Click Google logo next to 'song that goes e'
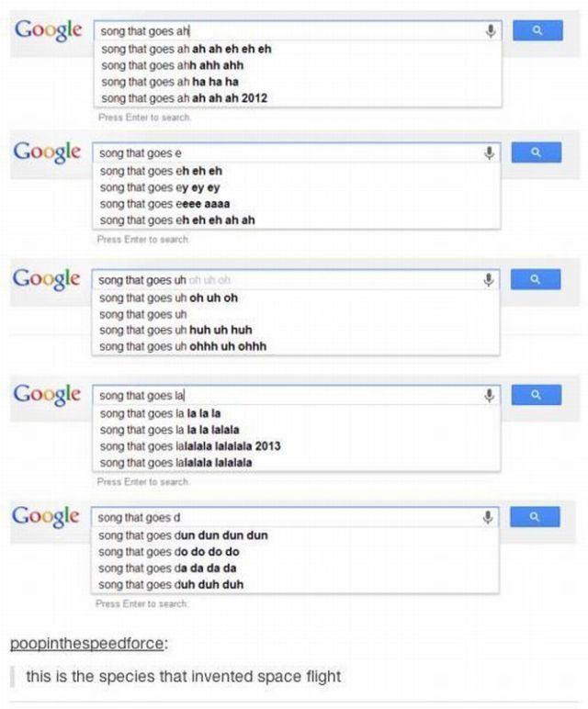This screenshot has width=588, height=709. (x=45, y=152)
